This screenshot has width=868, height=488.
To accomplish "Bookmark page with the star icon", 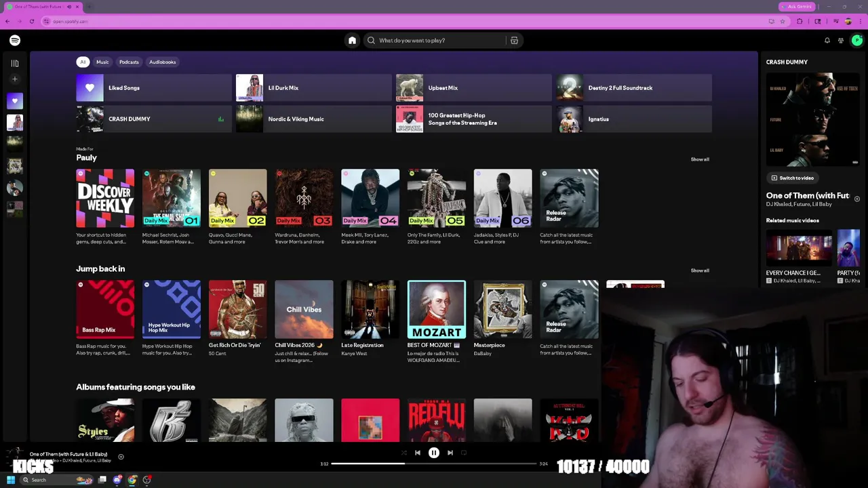I will click(x=783, y=21).
